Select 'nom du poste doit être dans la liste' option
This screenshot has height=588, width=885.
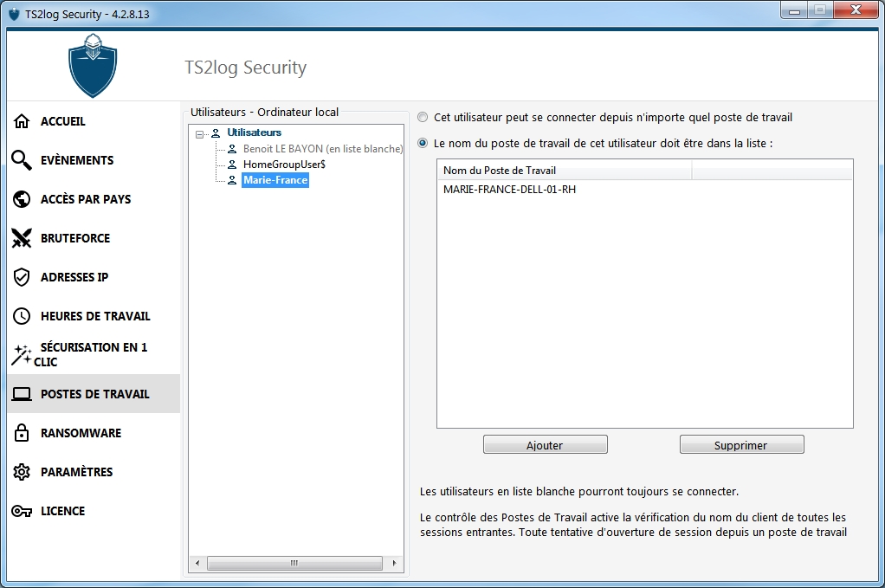(x=423, y=144)
